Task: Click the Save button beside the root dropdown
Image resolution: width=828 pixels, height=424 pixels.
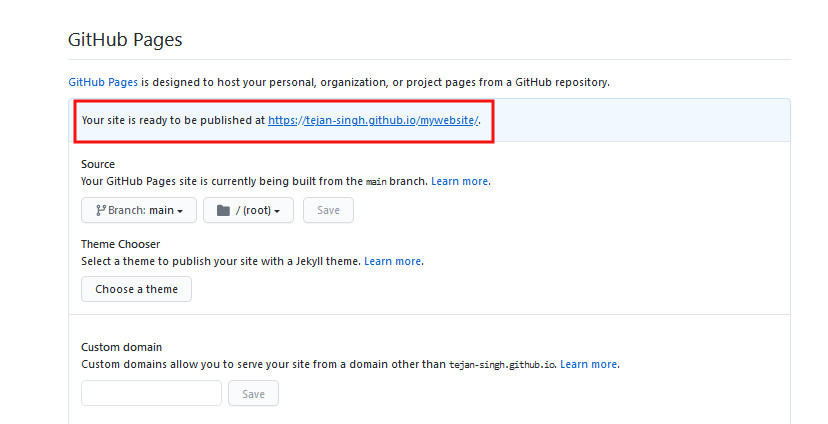Action: pyautogui.click(x=328, y=210)
